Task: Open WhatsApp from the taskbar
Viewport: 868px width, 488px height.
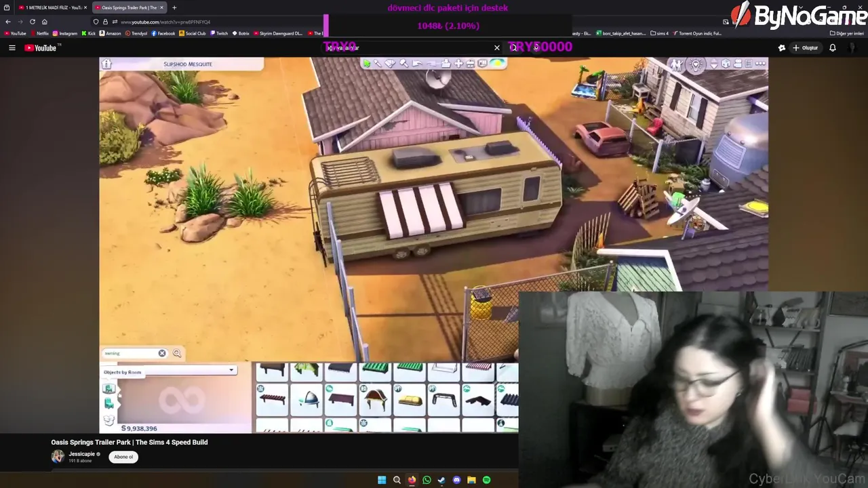Action: click(427, 480)
